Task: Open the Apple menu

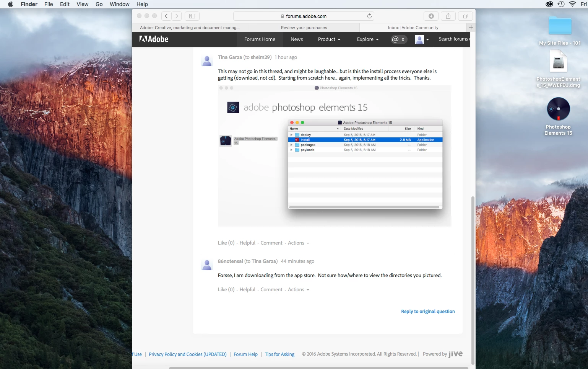Action: (x=10, y=4)
